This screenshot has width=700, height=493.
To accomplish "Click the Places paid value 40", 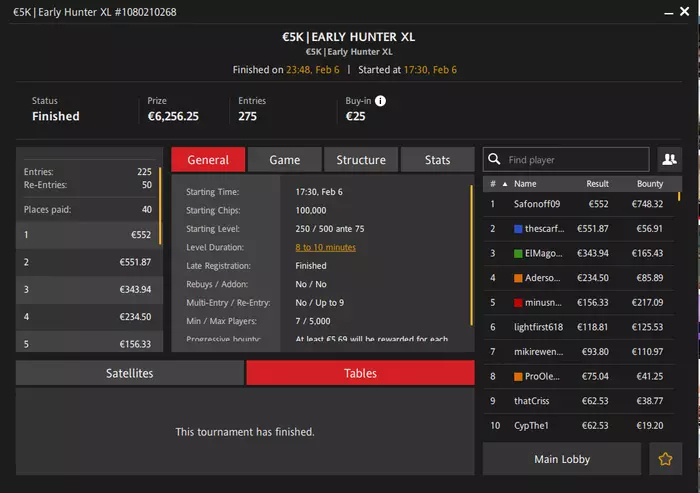I will [x=146, y=209].
